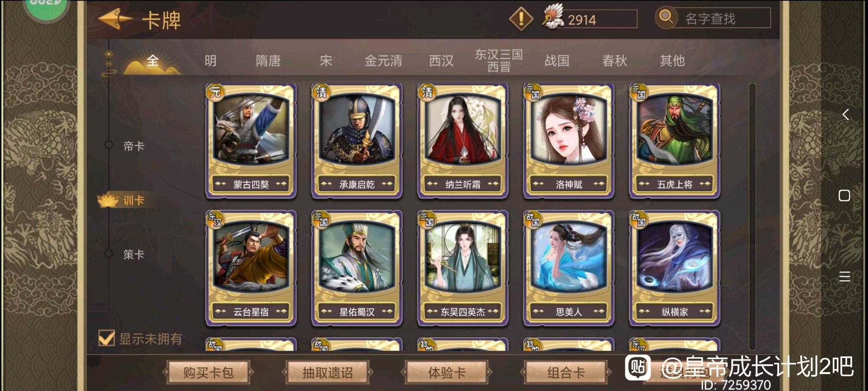Tap the Android home square icon
Image resolution: width=868 pixels, height=391 pixels.
[x=844, y=195]
